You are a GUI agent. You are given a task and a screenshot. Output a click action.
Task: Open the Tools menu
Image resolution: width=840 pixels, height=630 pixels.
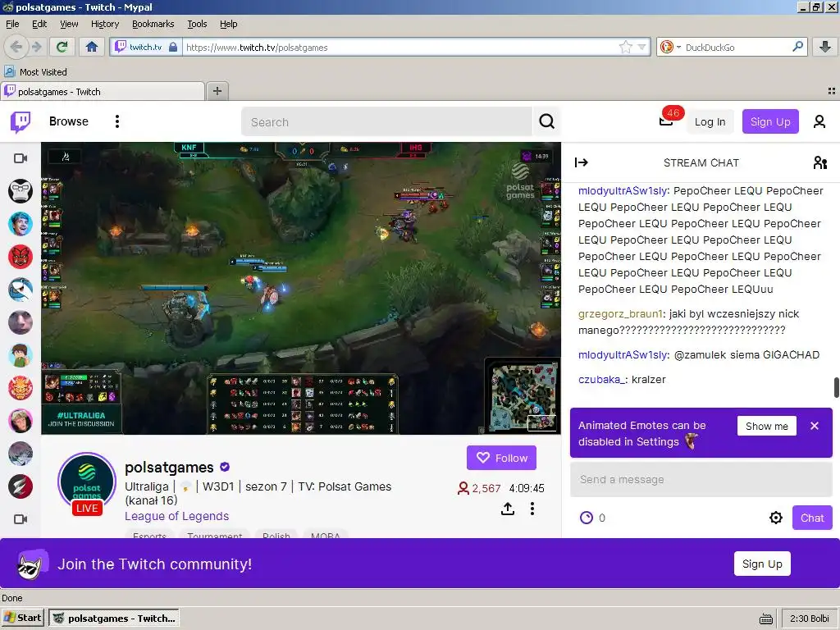click(x=197, y=24)
